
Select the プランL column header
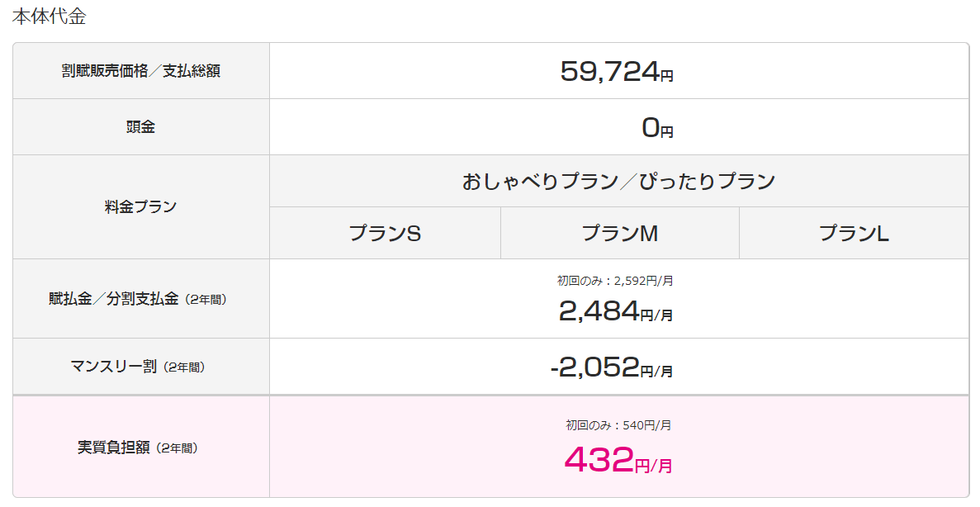coord(854,233)
